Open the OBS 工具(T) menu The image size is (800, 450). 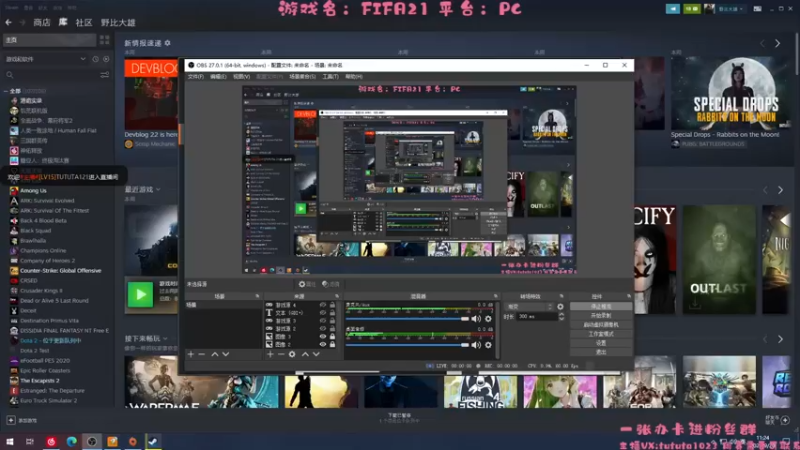tap(331, 77)
